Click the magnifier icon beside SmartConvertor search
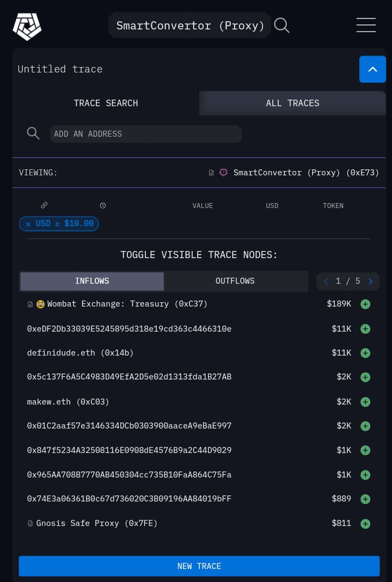This screenshot has height=582, width=392. click(281, 26)
